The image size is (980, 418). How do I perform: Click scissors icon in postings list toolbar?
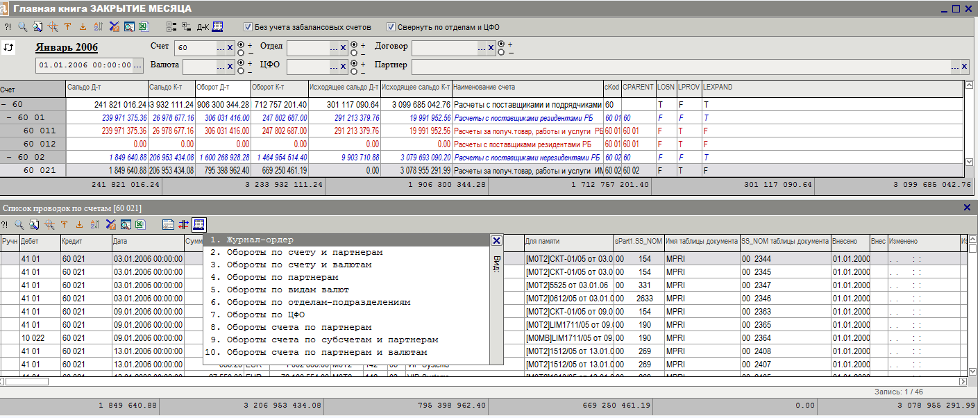click(111, 225)
